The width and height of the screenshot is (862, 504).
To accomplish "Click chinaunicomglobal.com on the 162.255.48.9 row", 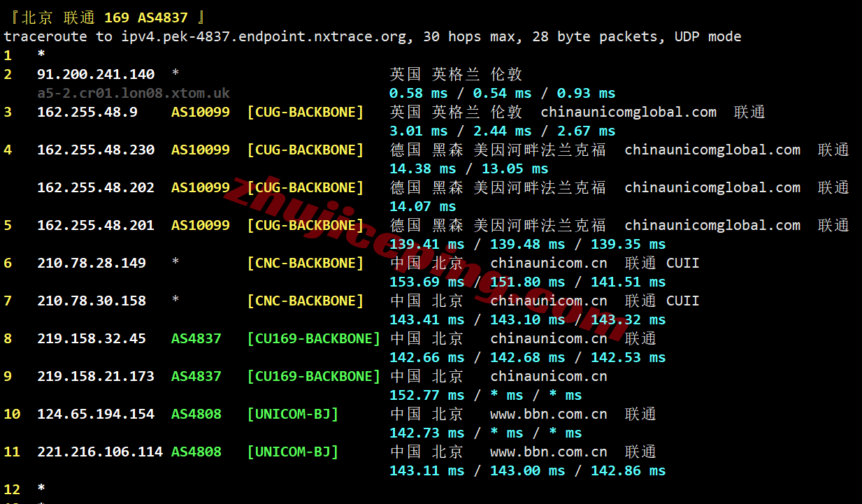I will click(628, 112).
